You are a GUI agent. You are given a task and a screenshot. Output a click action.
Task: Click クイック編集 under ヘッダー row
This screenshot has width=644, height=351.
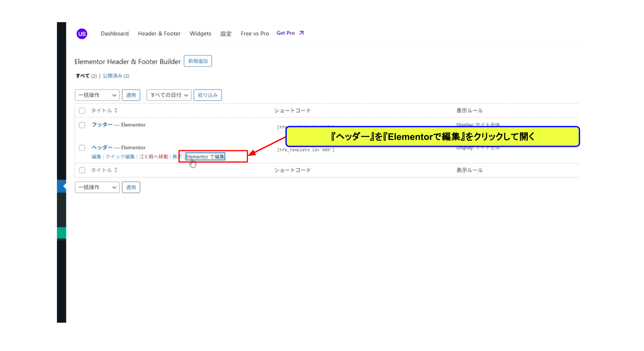point(120,157)
